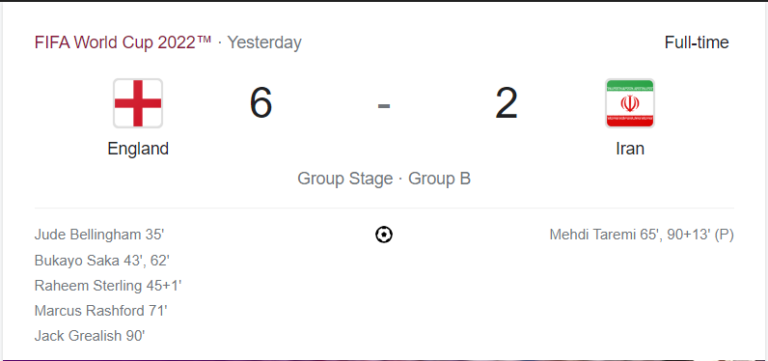Screen dimensions: 768x361
Task: Select scorer Jude Bellingham 35'
Action: coord(99,235)
